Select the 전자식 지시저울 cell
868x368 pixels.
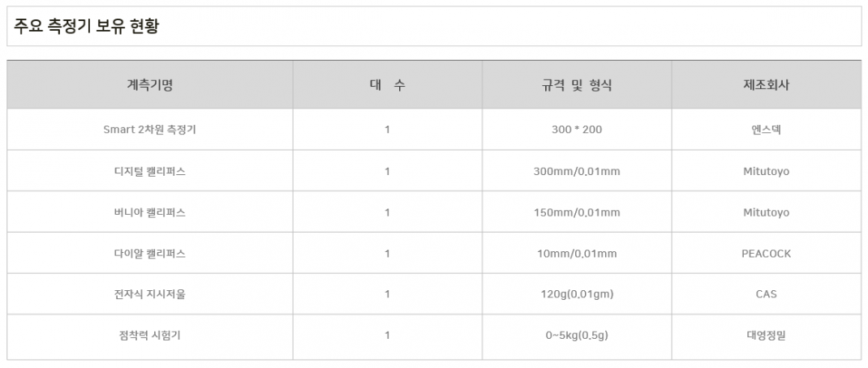point(150,294)
